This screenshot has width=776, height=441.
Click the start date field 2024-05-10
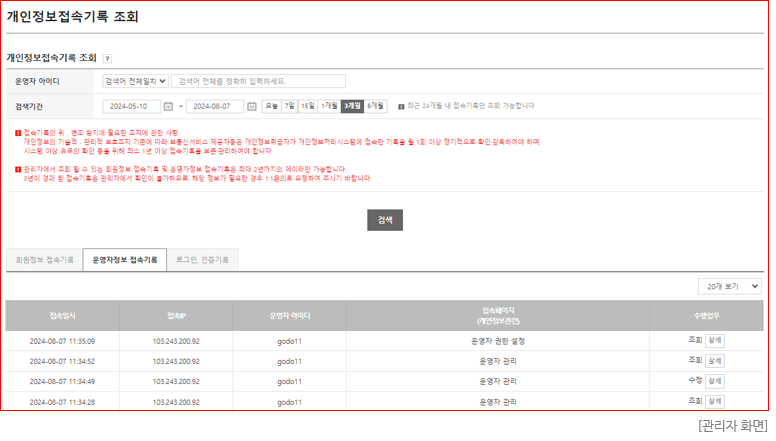(x=130, y=106)
